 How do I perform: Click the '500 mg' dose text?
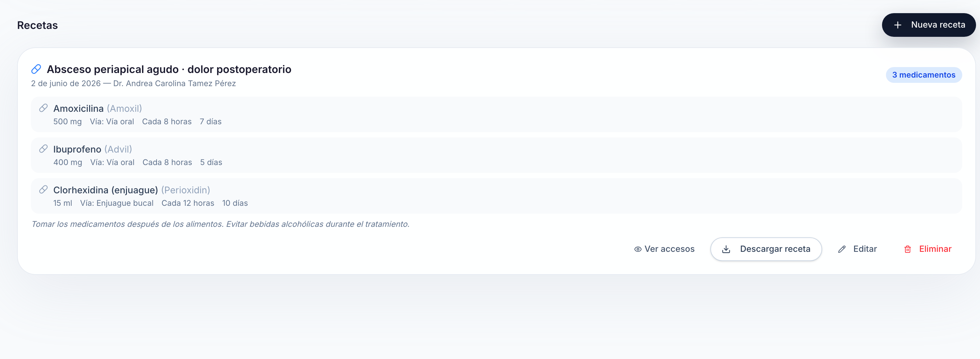coord(67,122)
